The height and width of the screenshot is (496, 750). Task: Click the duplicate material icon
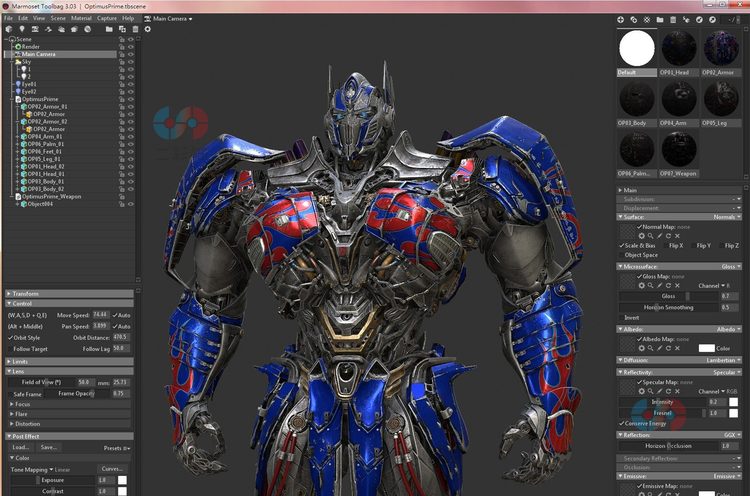click(x=633, y=20)
